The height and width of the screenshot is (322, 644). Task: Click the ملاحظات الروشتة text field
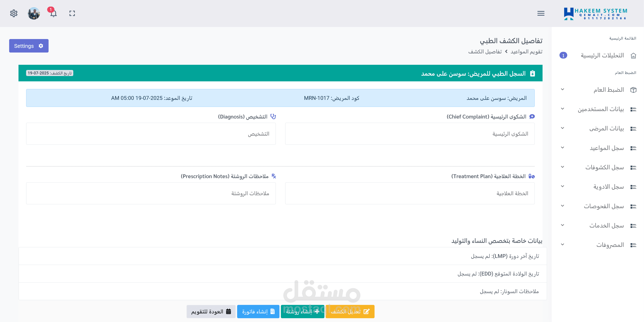click(151, 193)
